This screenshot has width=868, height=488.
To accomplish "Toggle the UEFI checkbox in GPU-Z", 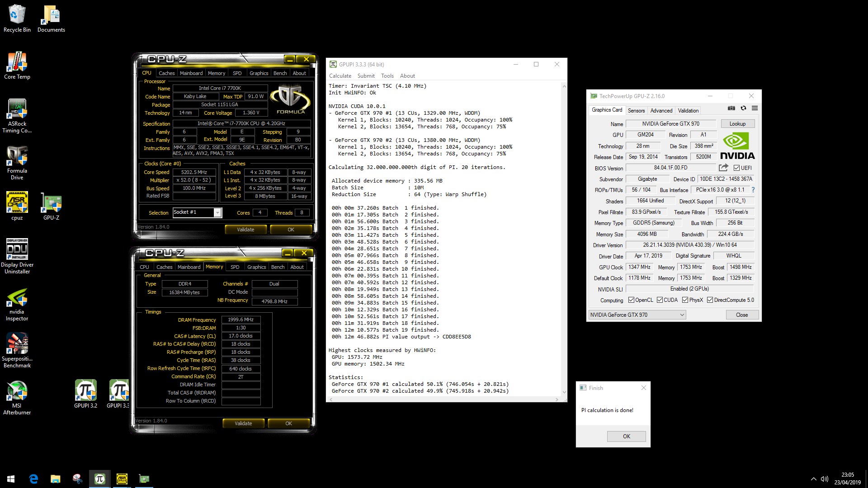I will (736, 168).
